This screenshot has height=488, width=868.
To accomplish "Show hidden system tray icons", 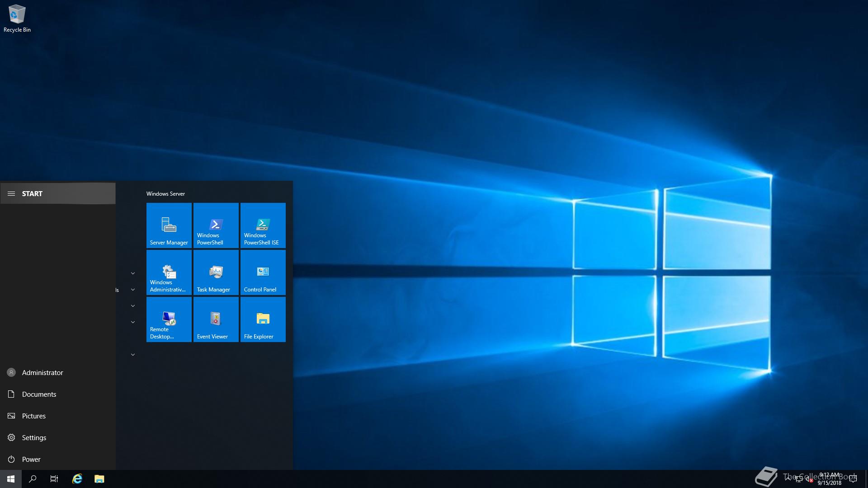I will point(788,479).
